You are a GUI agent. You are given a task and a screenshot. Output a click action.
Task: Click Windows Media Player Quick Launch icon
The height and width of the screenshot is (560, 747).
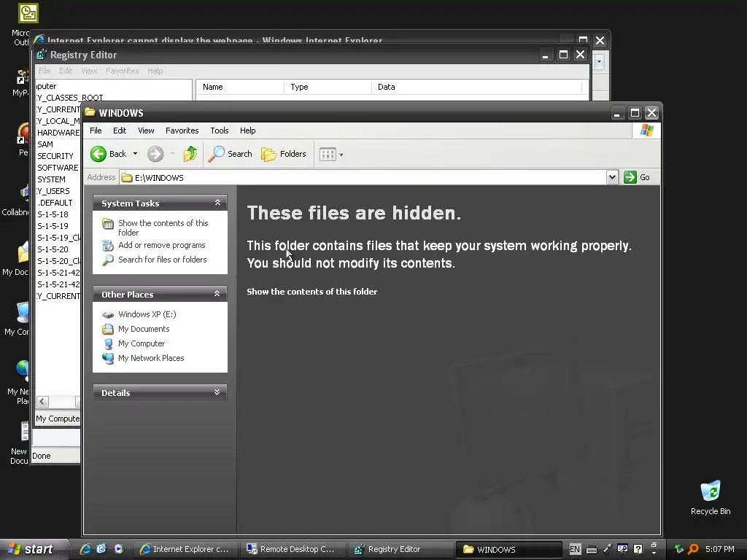click(119, 549)
